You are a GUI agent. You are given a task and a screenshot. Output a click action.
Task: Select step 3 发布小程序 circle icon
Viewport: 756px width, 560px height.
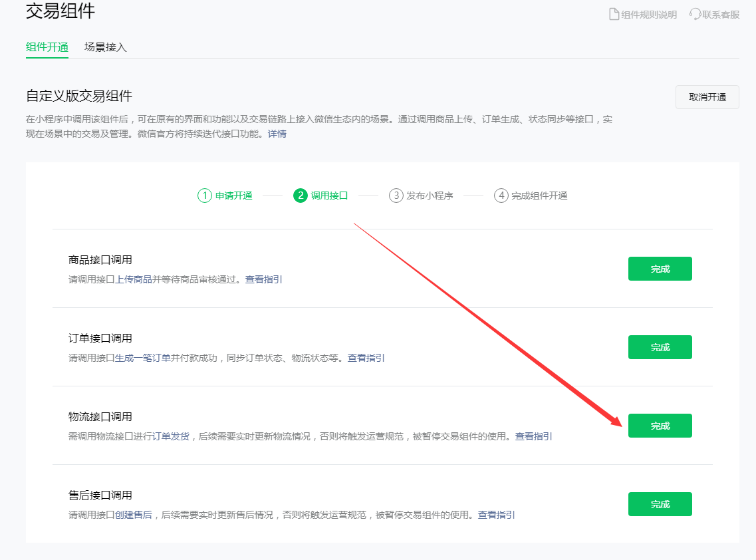(x=396, y=196)
